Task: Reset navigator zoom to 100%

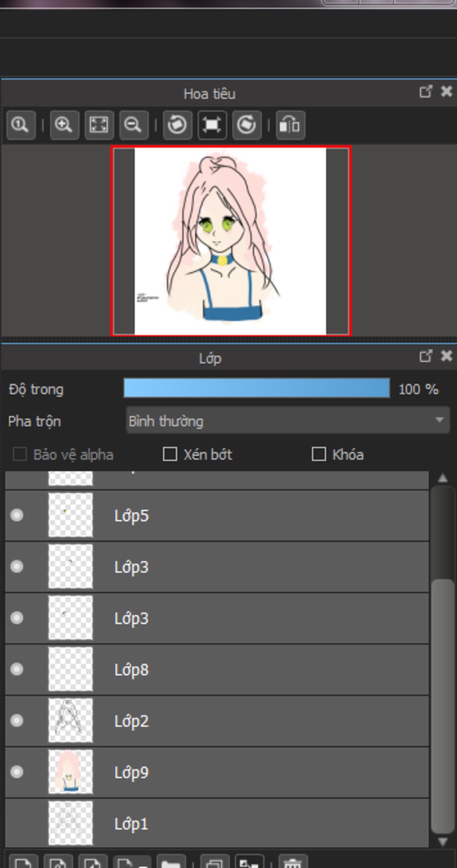Action: [x=21, y=125]
